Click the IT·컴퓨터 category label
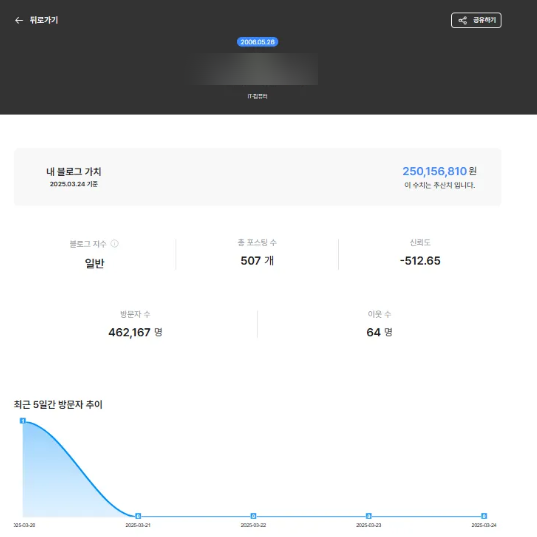The height and width of the screenshot is (537, 537). click(x=257, y=96)
